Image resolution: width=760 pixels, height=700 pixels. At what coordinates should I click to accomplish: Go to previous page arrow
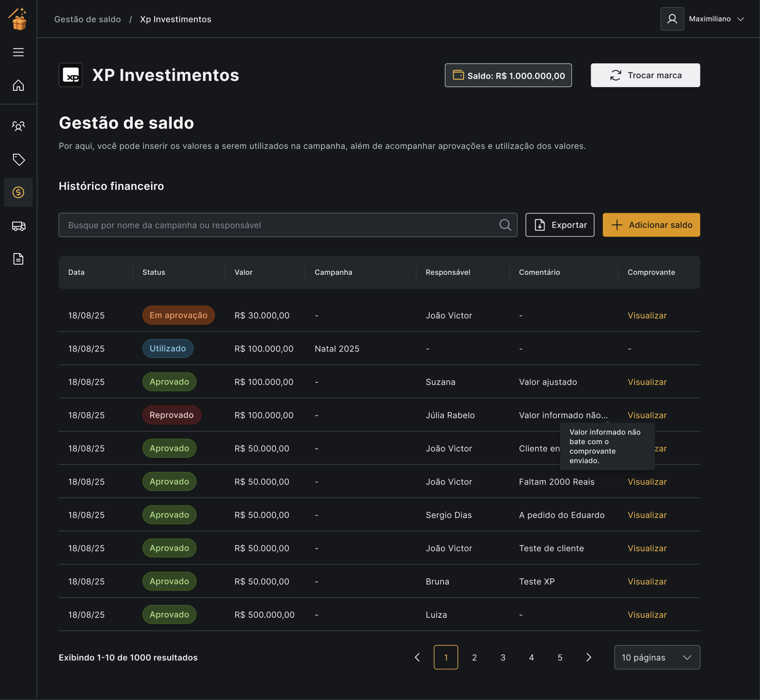(x=417, y=657)
